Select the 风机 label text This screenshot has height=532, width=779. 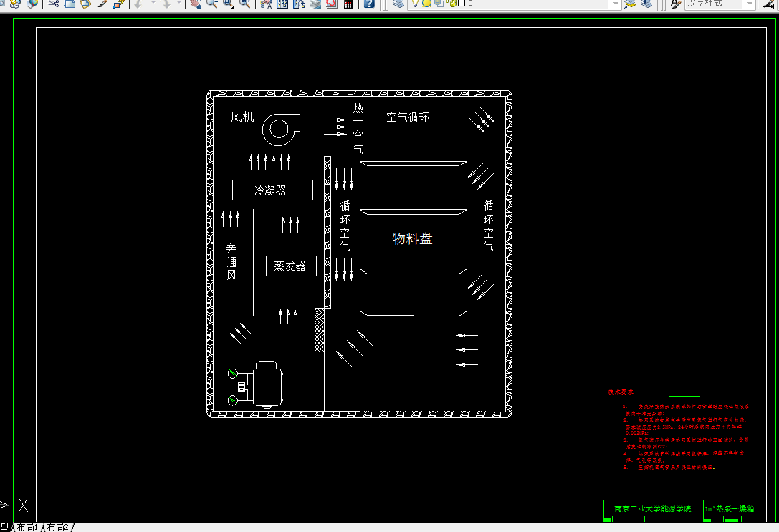[x=242, y=117]
